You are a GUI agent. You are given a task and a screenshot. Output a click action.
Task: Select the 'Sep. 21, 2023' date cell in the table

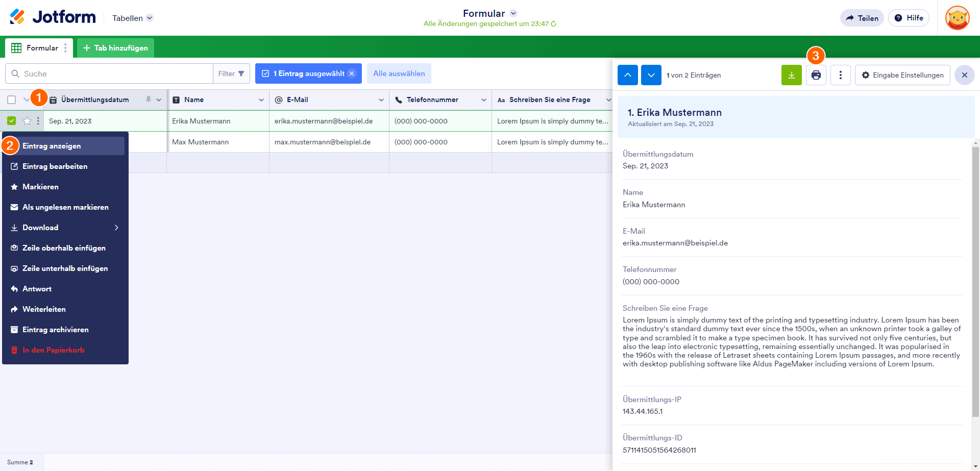[106, 121]
